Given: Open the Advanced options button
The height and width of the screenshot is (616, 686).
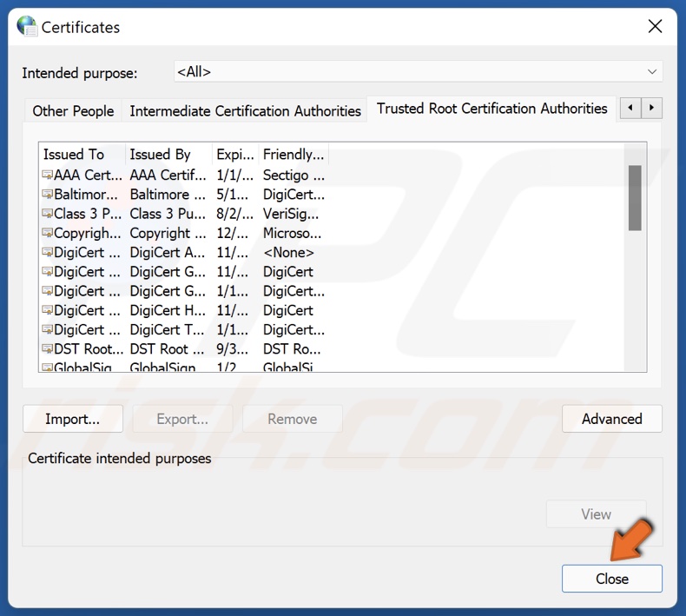Looking at the screenshot, I should (x=611, y=419).
